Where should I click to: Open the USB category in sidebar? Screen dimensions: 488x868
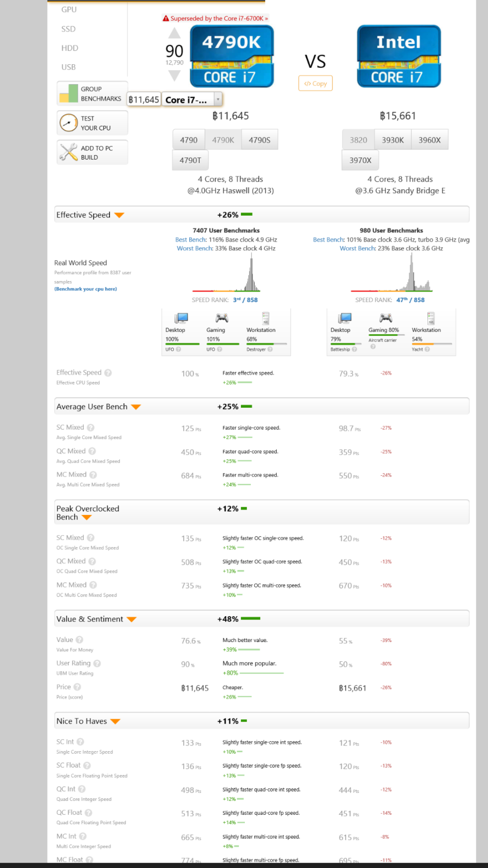[x=69, y=67]
